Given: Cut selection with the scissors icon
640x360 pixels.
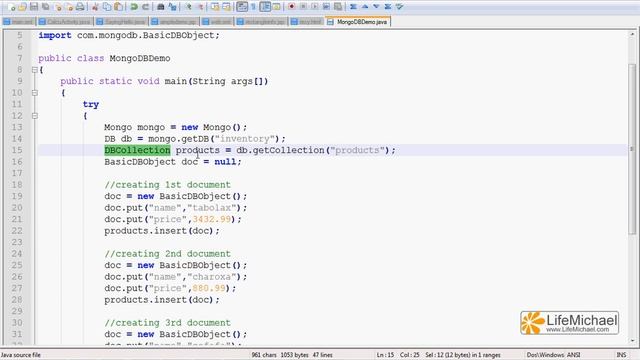Looking at the screenshot, I should click(x=95, y=7).
